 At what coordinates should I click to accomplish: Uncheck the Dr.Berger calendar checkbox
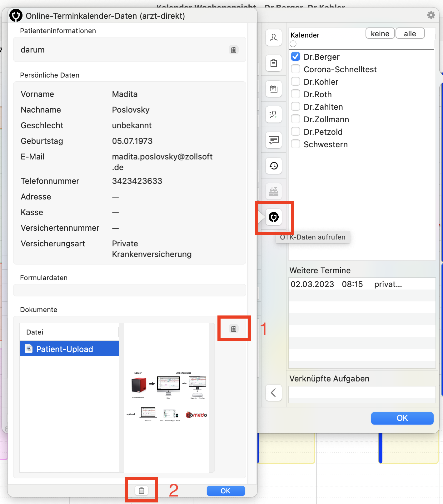[296, 56]
